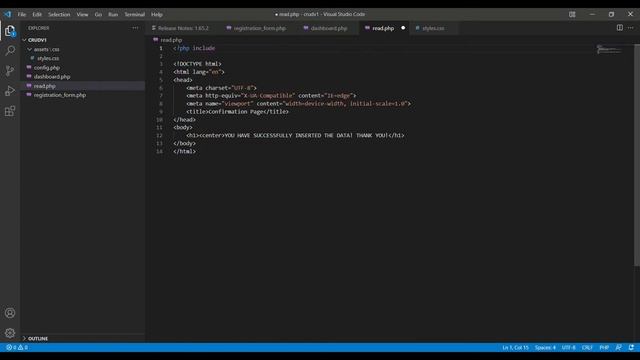
Task: Open editor more actions ellipsis
Action: pos(631,28)
